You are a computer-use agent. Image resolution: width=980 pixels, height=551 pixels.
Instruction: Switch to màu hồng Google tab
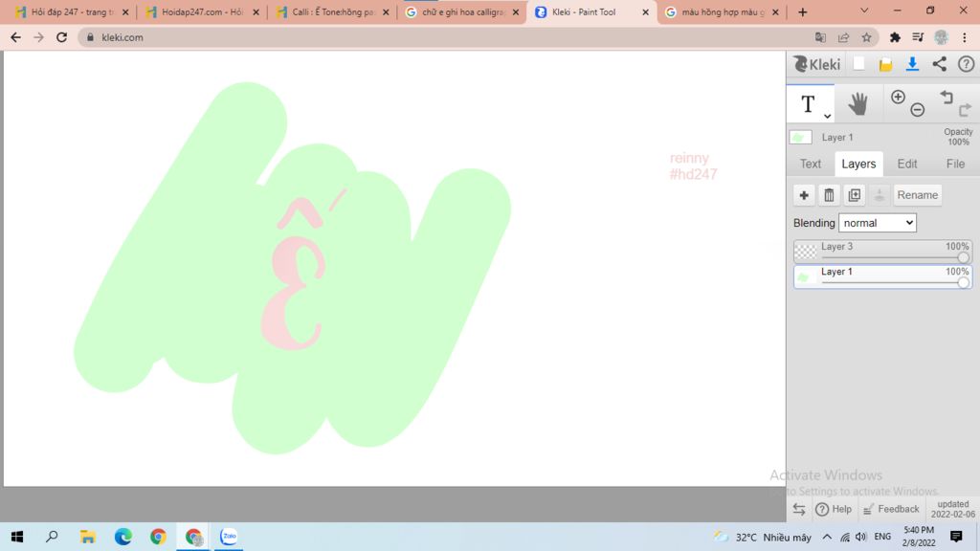pyautogui.click(x=723, y=11)
